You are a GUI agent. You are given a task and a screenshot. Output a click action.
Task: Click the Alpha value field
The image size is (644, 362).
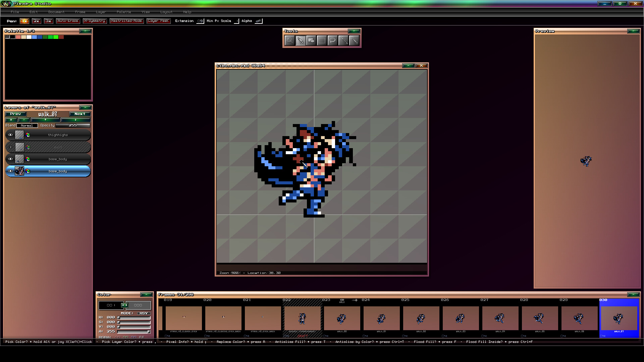(x=258, y=21)
